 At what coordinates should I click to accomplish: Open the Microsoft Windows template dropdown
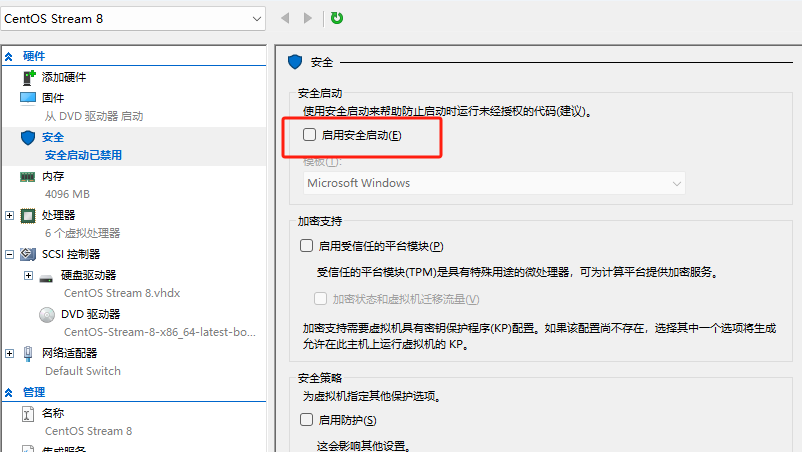(x=494, y=183)
